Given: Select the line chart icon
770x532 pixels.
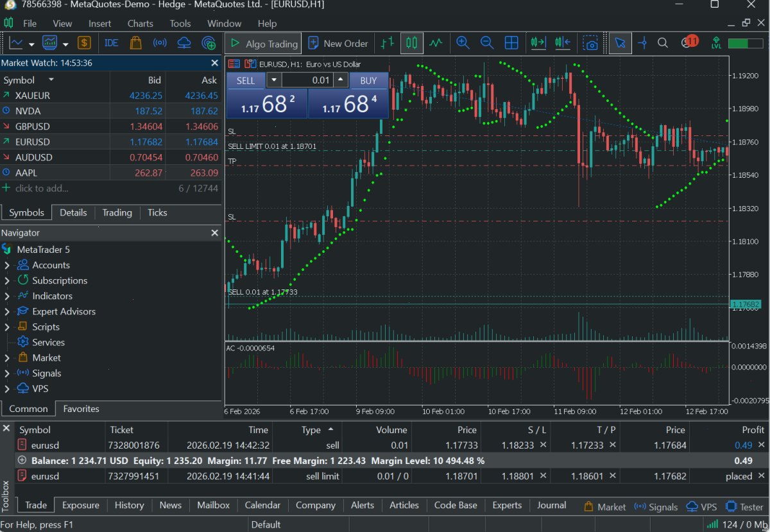Looking at the screenshot, I should [436, 43].
